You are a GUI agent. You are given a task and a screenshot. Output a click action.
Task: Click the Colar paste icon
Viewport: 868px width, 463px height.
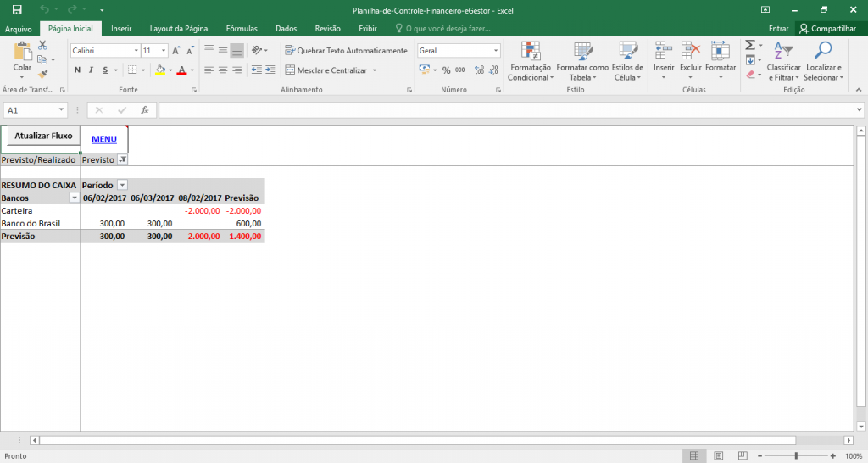tap(23, 51)
